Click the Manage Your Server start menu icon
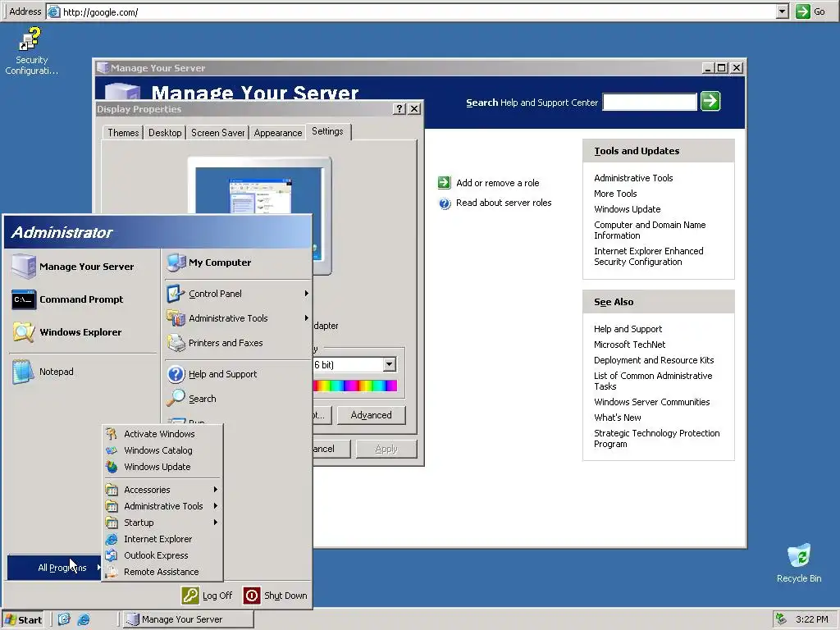 (24, 267)
